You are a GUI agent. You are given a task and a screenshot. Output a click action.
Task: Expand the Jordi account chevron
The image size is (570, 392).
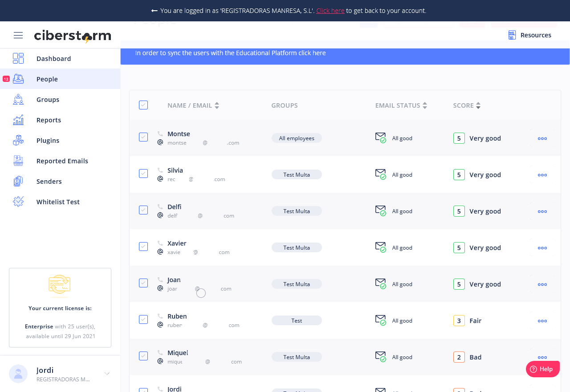pos(107,374)
